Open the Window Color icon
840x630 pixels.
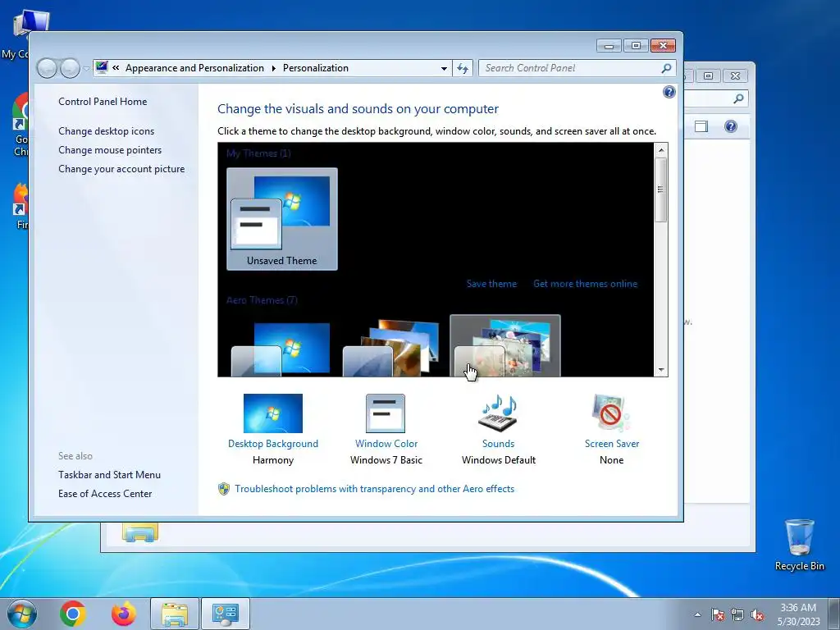pyautogui.click(x=386, y=413)
